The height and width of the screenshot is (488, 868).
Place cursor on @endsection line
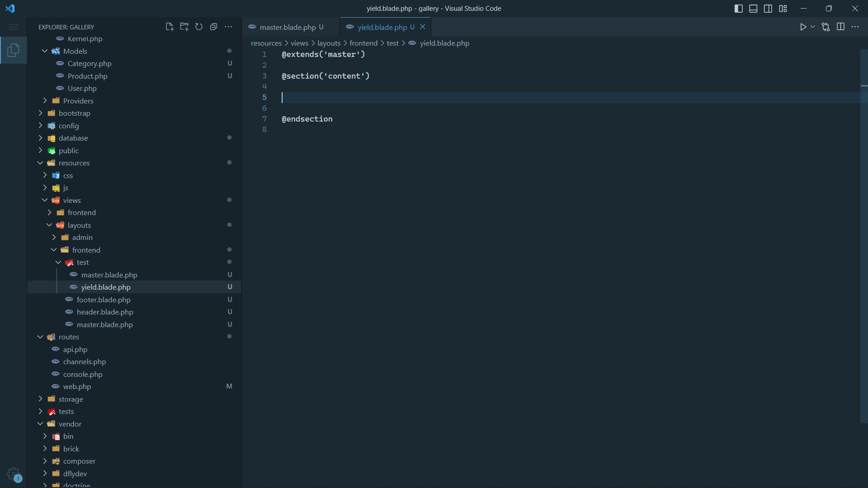[x=307, y=119]
